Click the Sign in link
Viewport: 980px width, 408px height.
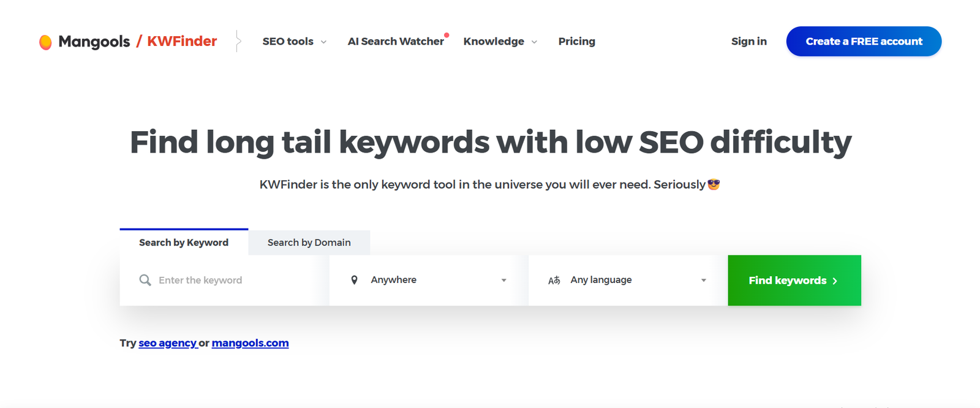748,41
